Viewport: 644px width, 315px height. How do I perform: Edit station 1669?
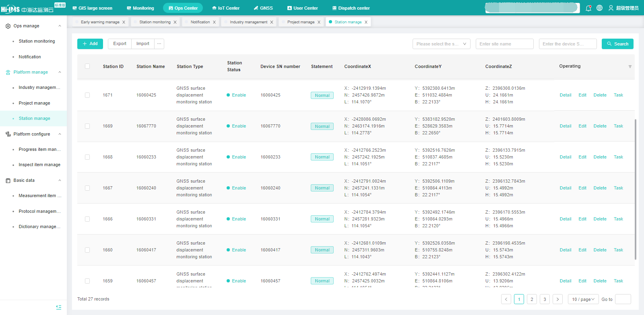pos(582,126)
